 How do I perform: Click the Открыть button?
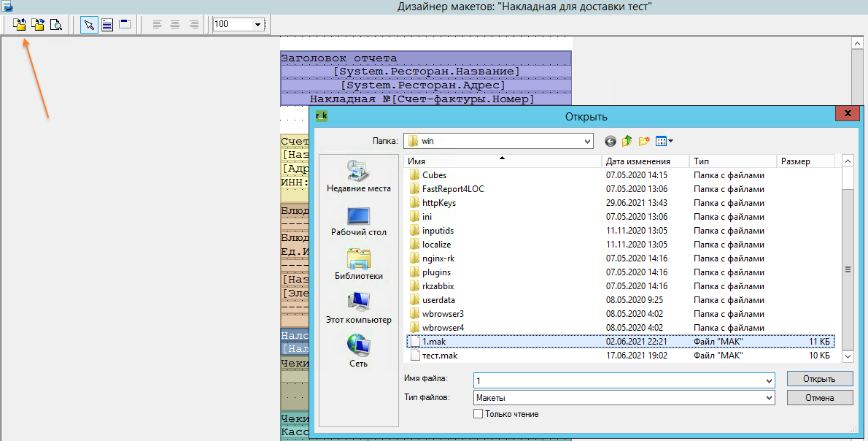pos(820,379)
